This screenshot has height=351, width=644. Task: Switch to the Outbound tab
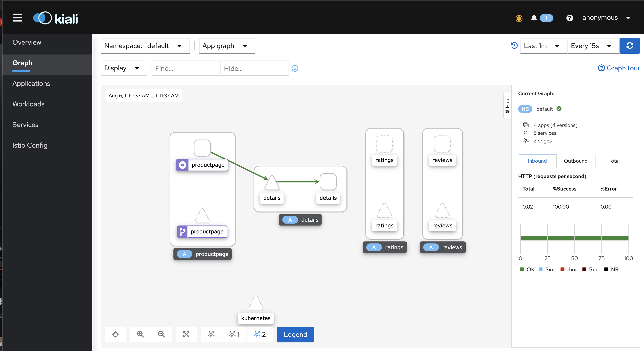[x=576, y=161]
